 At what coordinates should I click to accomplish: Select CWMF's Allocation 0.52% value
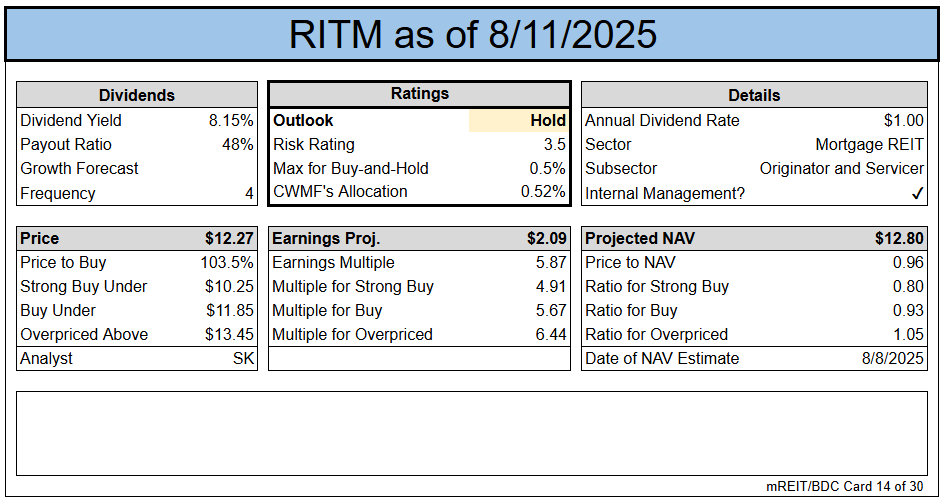543,192
